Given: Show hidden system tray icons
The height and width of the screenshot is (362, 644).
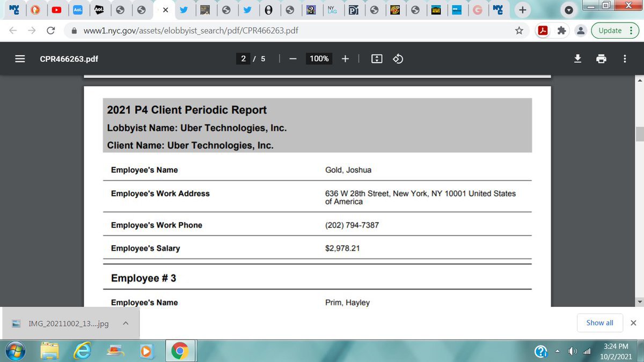Looking at the screenshot, I should click(558, 352).
